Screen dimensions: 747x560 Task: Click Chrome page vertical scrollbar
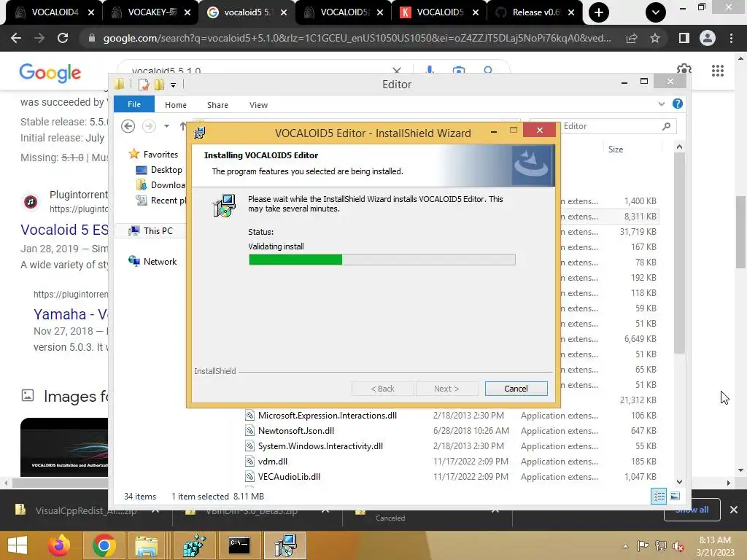coord(741,232)
